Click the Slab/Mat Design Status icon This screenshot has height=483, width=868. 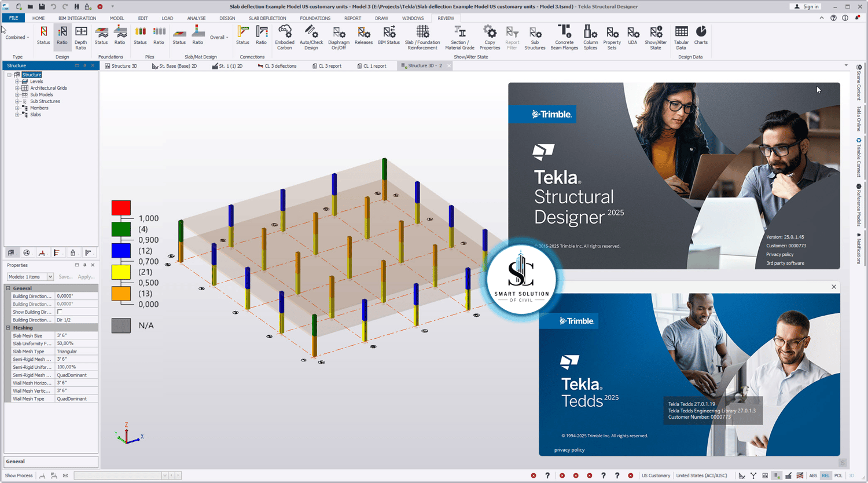179,35
